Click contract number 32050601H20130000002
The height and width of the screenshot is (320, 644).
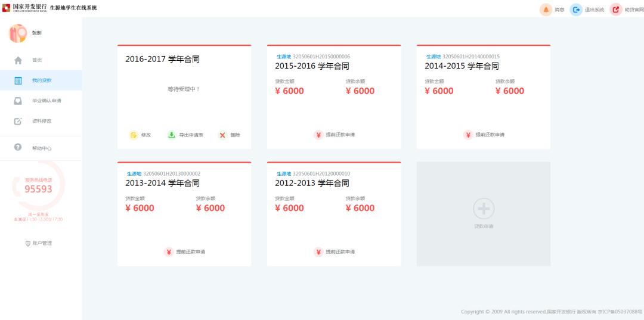172,174
